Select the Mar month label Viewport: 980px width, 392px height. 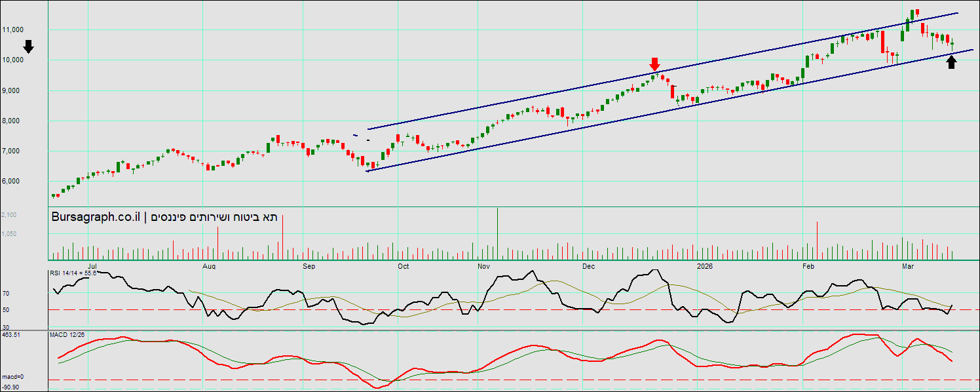click(908, 267)
